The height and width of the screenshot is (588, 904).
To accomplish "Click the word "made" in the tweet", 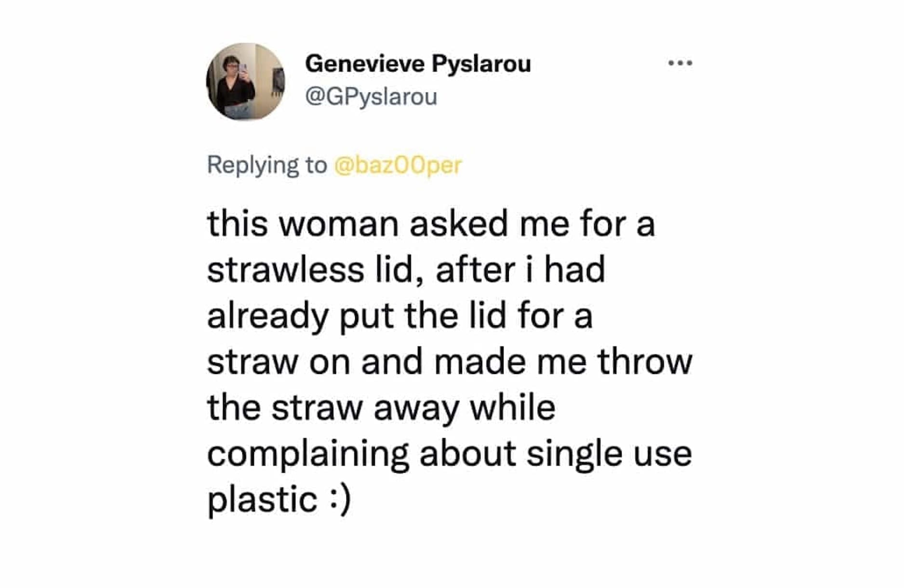I will [479, 361].
